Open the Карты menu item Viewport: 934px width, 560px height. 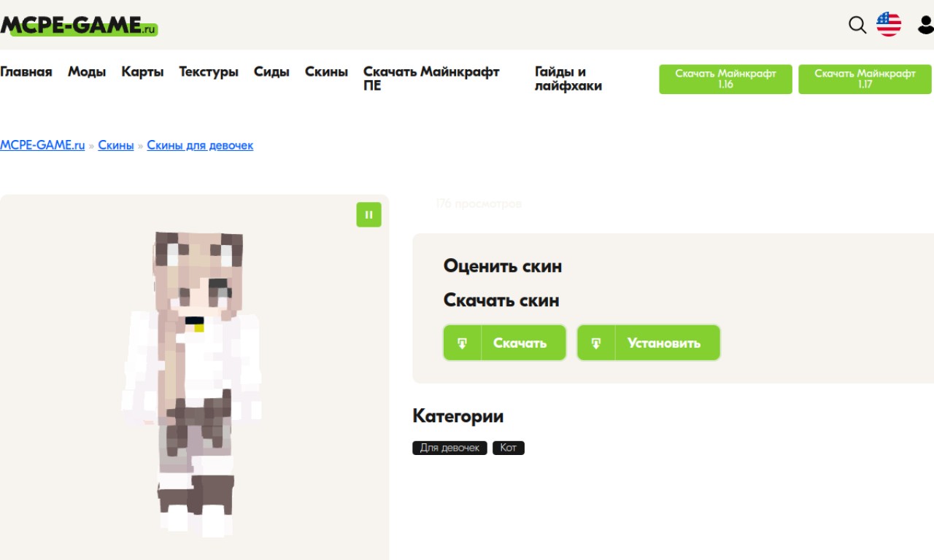click(x=142, y=71)
